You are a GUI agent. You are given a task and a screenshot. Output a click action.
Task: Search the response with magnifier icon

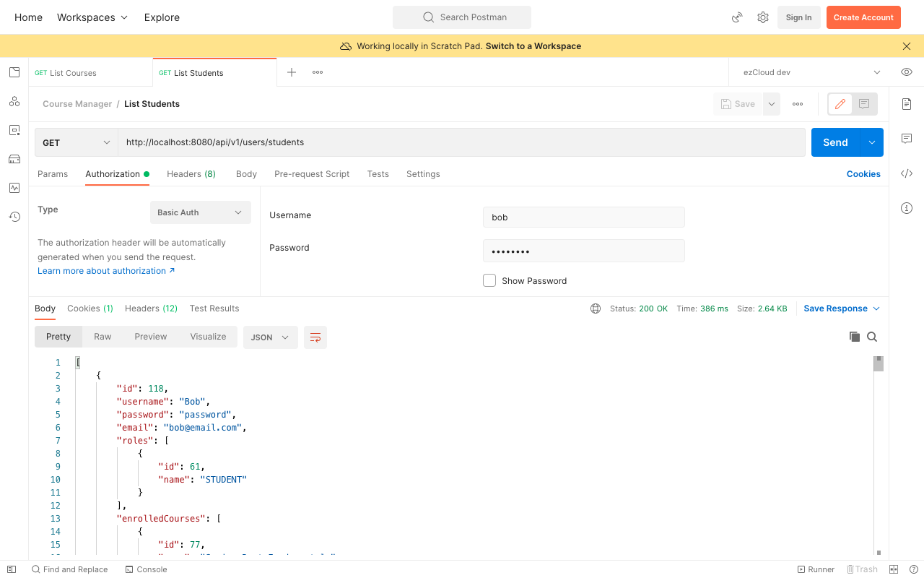(x=872, y=337)
